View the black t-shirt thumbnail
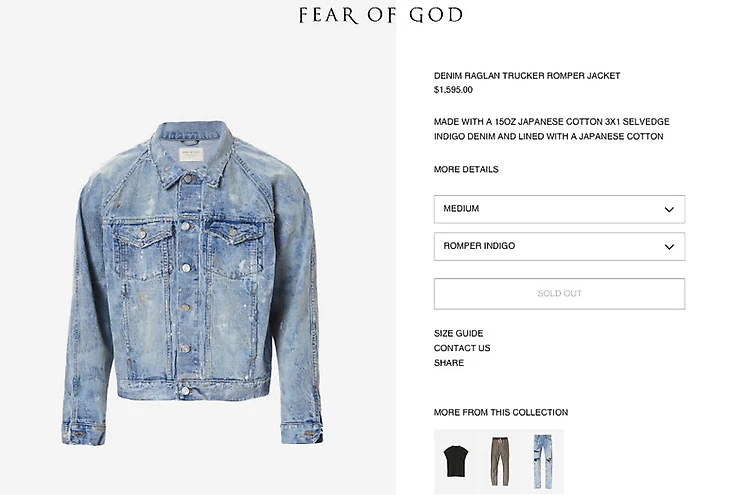 pyautogui.click(x=456, y=461)
